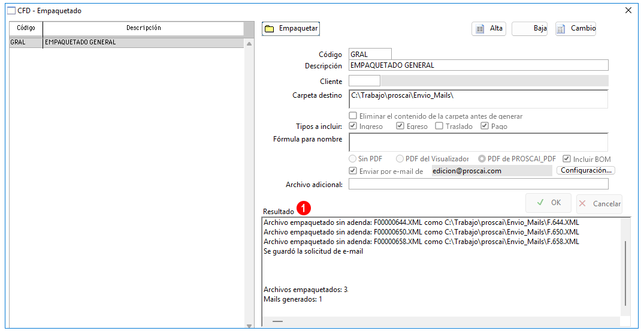Click the list scroll-up arrow

point(249,43)
